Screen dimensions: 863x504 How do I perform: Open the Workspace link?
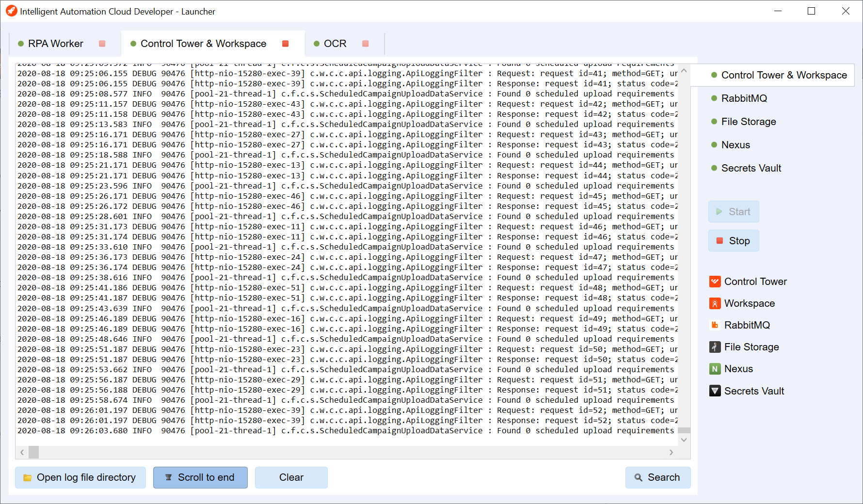pos(750,303)
